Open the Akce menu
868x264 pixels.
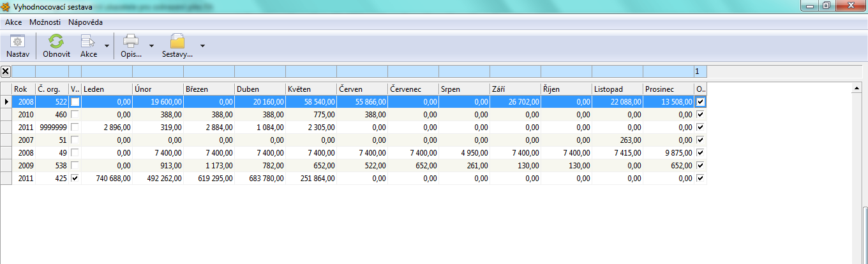(13, 22)
